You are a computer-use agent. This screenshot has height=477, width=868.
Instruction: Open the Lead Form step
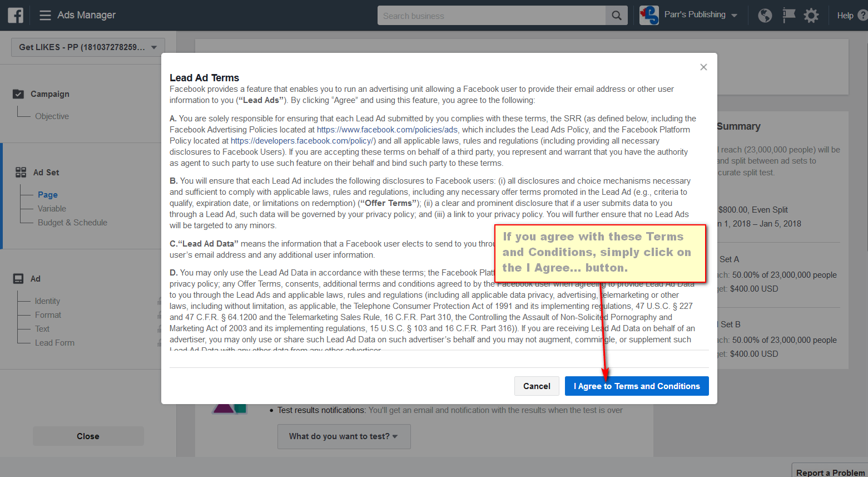(x=54, y=343)
